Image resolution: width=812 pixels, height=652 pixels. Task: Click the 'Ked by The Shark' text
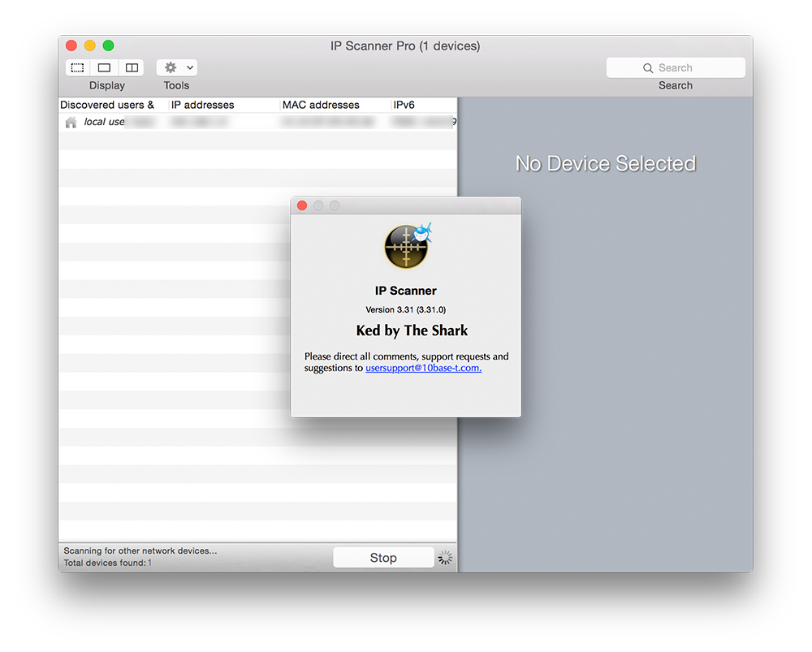click(x=412, y=330)
